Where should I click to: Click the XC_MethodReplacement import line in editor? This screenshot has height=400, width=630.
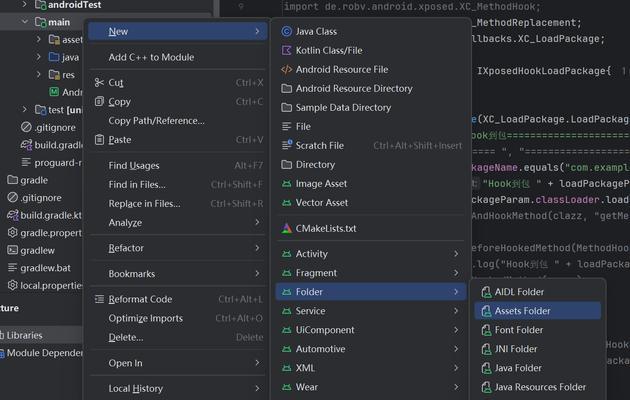[527, 23]
